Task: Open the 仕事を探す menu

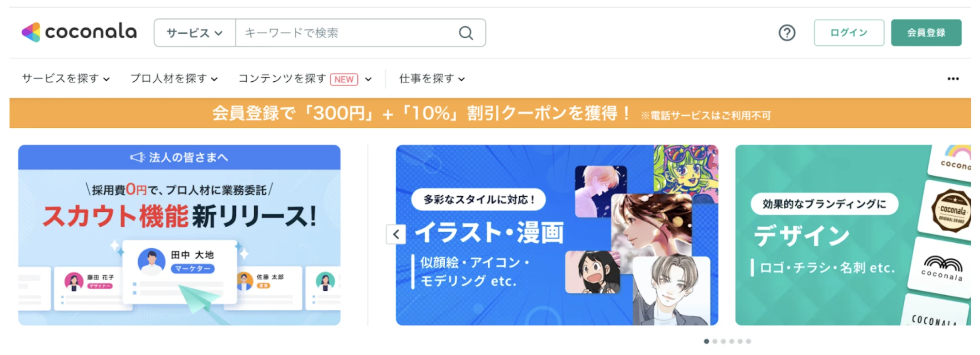Action: point(432,78)
